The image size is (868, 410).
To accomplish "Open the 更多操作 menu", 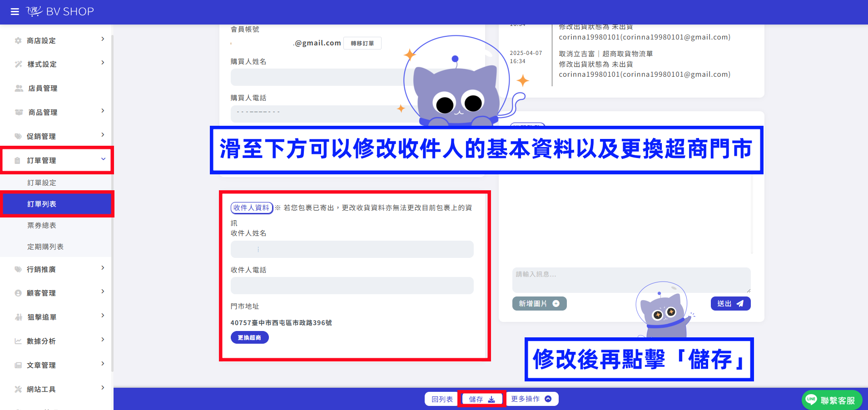I will pos(531,399).
